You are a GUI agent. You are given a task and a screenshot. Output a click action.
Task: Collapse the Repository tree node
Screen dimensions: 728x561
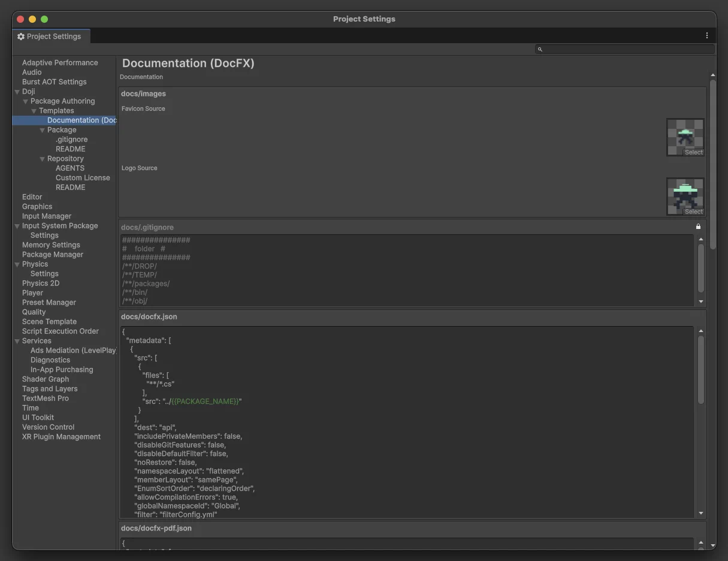pos(43,159)
